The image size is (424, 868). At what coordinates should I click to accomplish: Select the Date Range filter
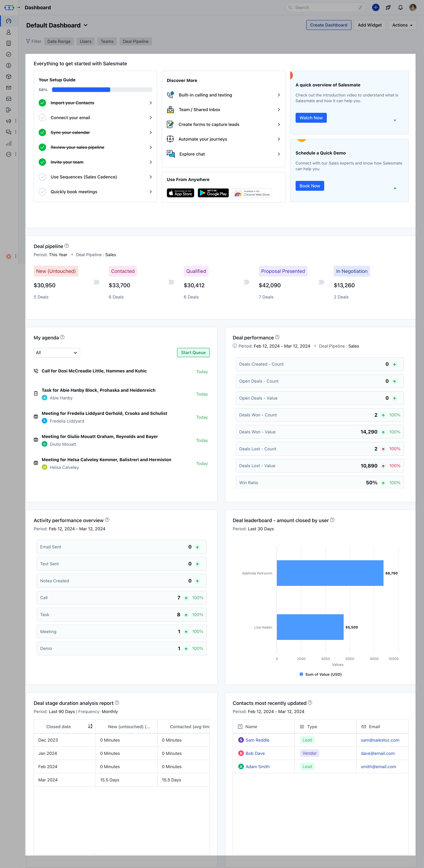point(59,42)
